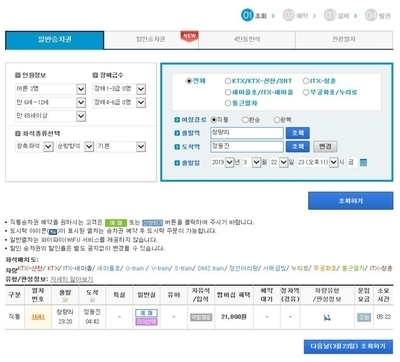400x362 pixels.
Task: Open the departure day 22 dropdown
Action: [279, 163]
